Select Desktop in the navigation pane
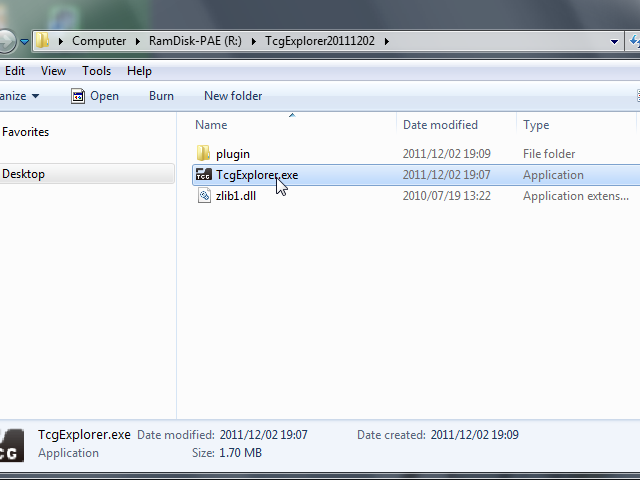The image size is (640, 480). click(x=24, y=174)
